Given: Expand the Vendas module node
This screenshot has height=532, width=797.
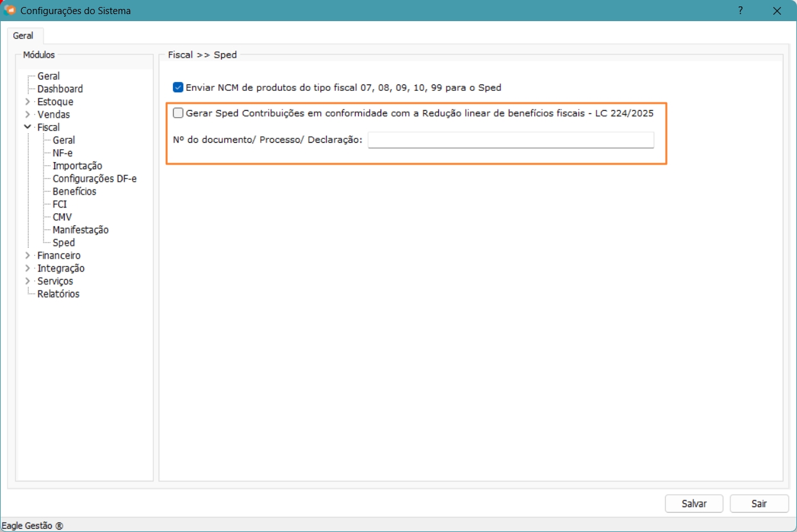Looking at the screenshot, I should click(28, 115).
